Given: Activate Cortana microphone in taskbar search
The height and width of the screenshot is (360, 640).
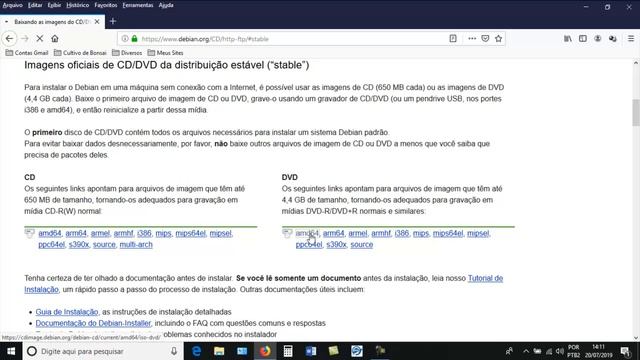Looking at the screenshot, I should (x=174, y=351).
